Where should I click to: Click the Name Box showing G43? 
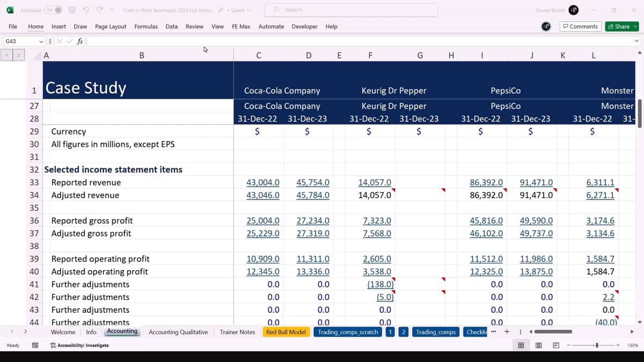pyautogui.click(x=20, y=41)
